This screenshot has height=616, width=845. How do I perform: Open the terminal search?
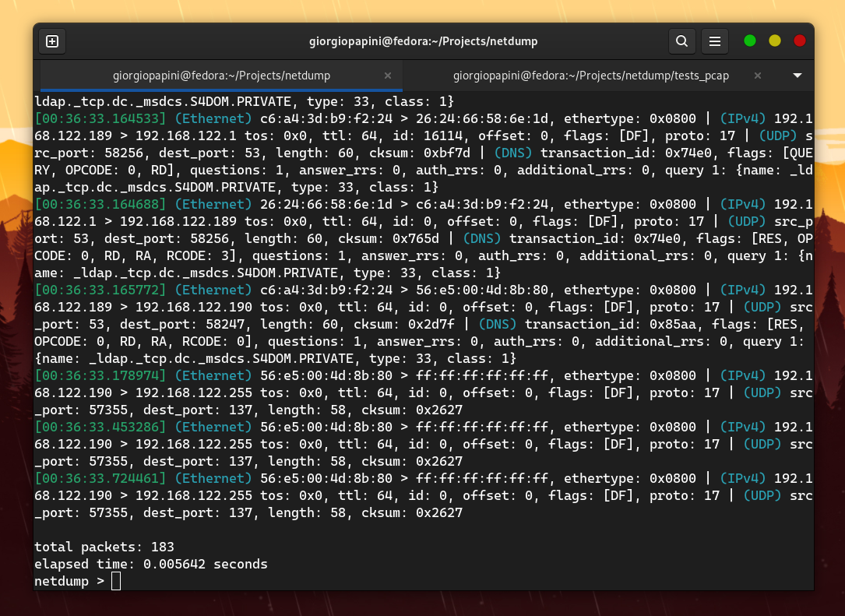pos(681,41)
